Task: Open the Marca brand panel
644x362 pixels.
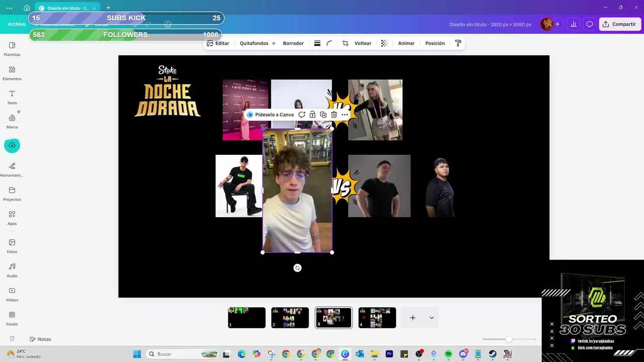Action: [x=12, y=121]
